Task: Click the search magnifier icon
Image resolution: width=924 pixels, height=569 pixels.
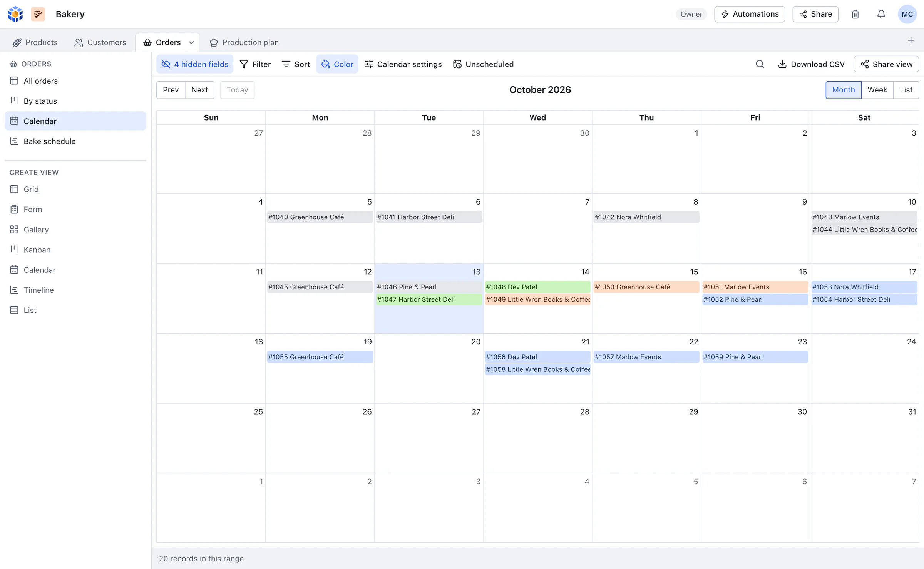Action: 760,64
